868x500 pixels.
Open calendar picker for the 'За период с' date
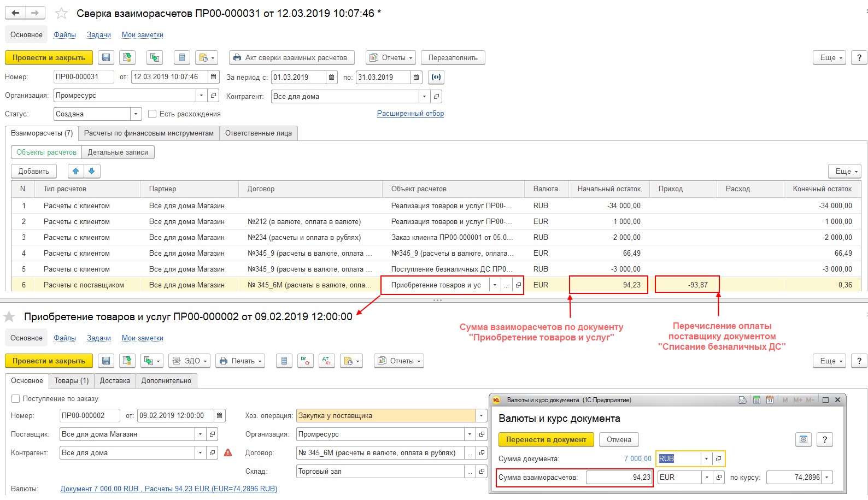(332, 77)
